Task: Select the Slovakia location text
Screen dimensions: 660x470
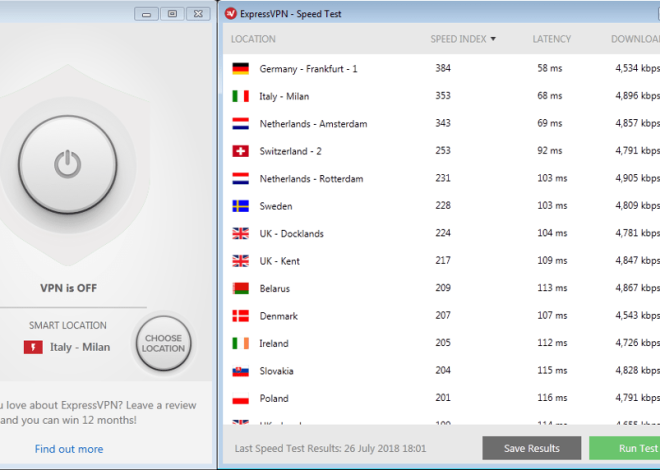Action: (x=276, y=371)
